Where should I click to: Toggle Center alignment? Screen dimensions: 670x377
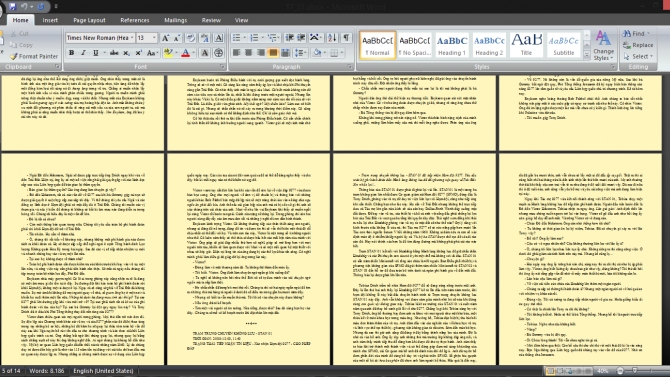point(248,53)
